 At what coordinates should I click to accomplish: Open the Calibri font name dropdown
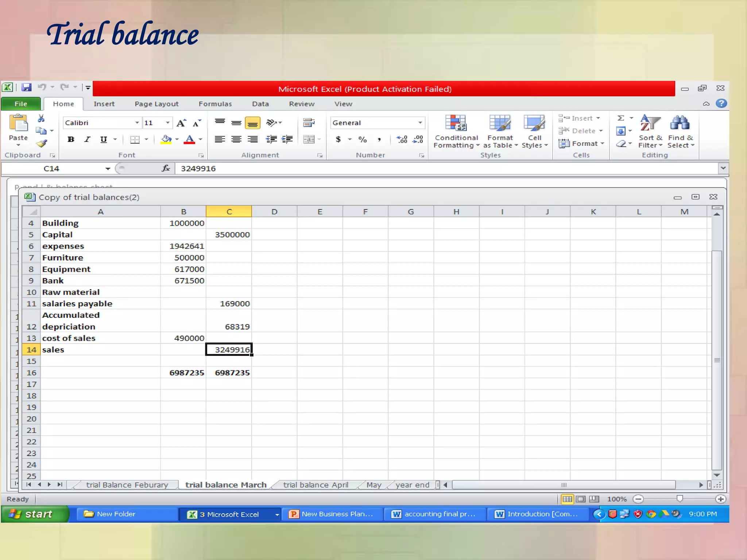137,123
